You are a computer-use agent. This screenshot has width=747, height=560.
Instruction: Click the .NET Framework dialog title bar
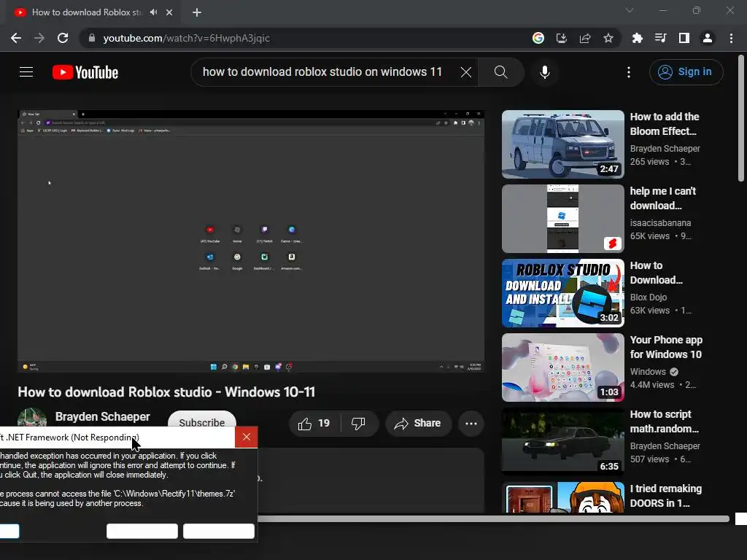point(117,437)
